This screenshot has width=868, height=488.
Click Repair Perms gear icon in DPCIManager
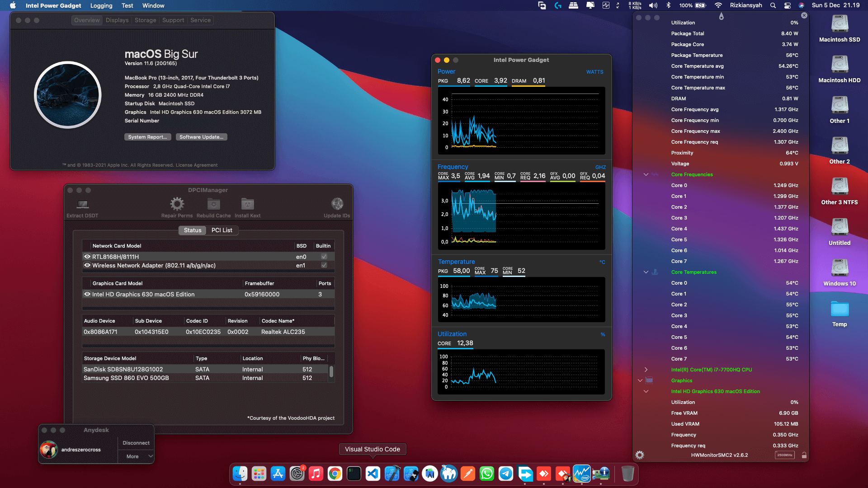(177, 204)
